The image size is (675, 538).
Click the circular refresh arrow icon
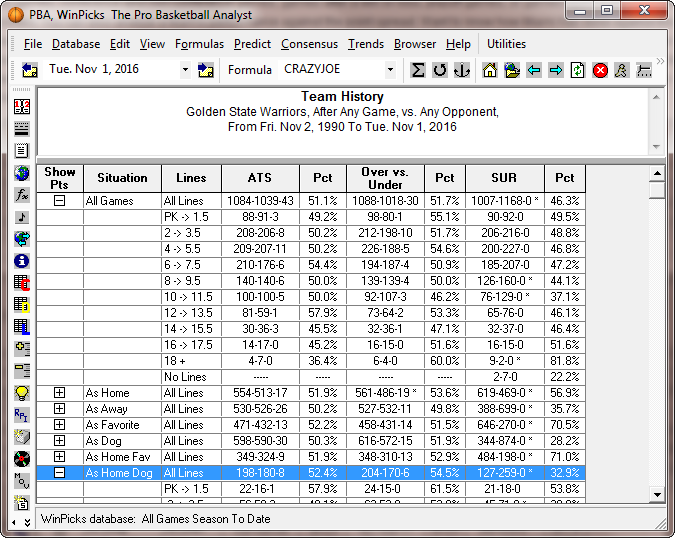440,70
